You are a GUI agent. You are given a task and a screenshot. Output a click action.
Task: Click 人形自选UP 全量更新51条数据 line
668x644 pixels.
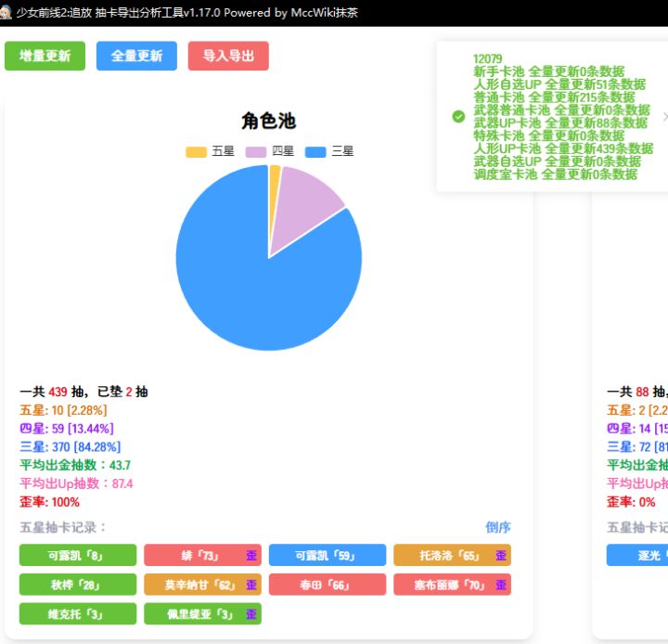[x=559, y=84]
